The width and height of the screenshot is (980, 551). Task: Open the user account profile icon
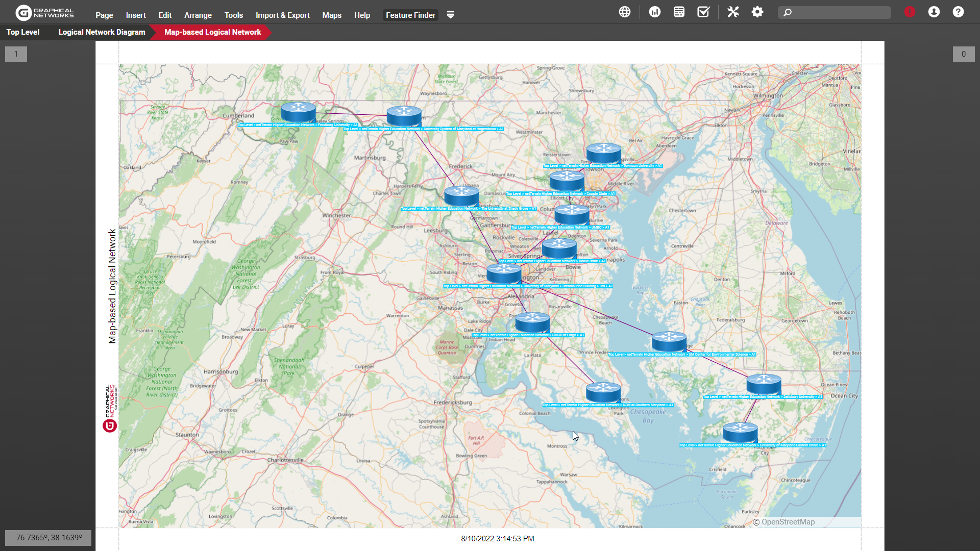tap(934, 12)
